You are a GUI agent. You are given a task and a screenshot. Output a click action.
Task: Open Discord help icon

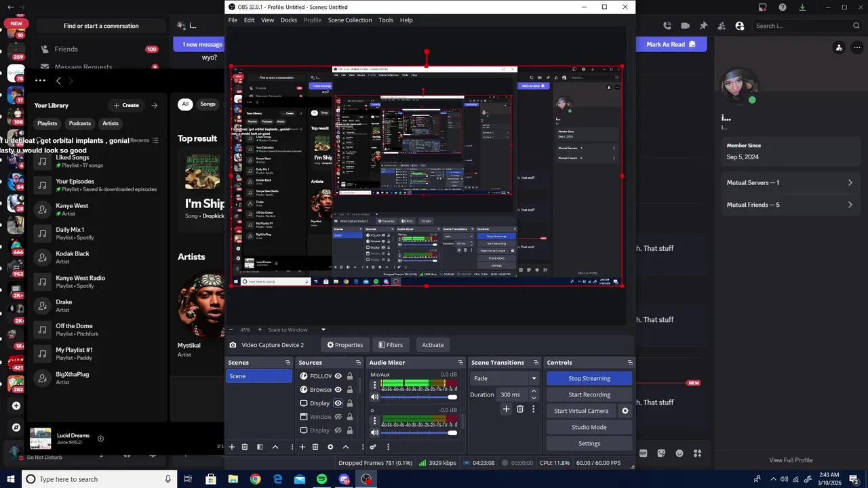(783, 7)
